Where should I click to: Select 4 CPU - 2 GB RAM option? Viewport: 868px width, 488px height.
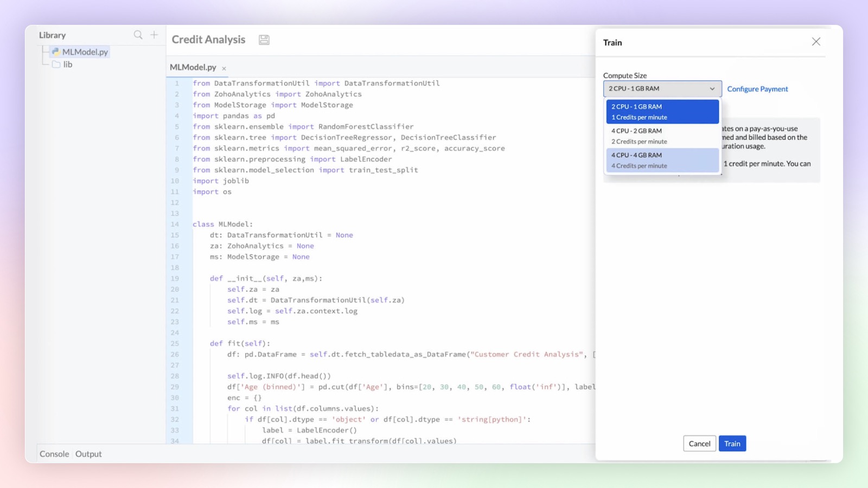662,136
